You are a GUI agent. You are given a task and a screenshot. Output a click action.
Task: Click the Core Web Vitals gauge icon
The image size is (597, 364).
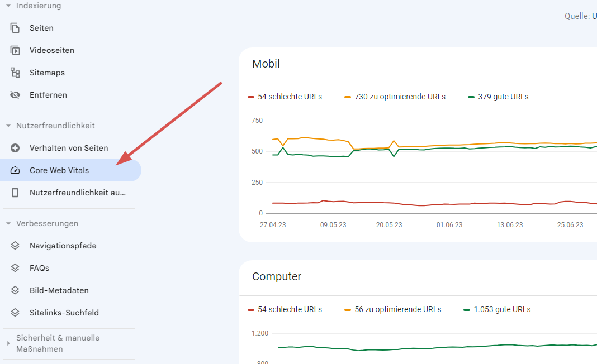pyautogui.click(x=15, y=170)
